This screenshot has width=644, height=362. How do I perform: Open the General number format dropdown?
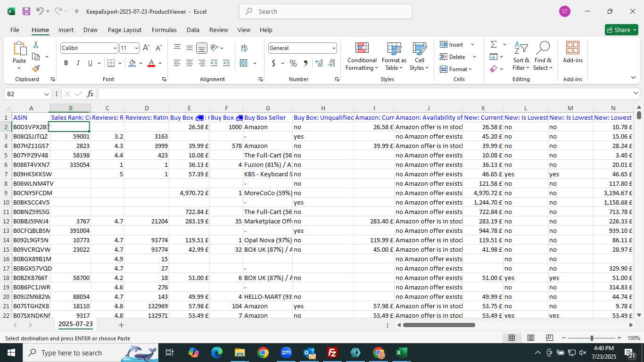334,48
